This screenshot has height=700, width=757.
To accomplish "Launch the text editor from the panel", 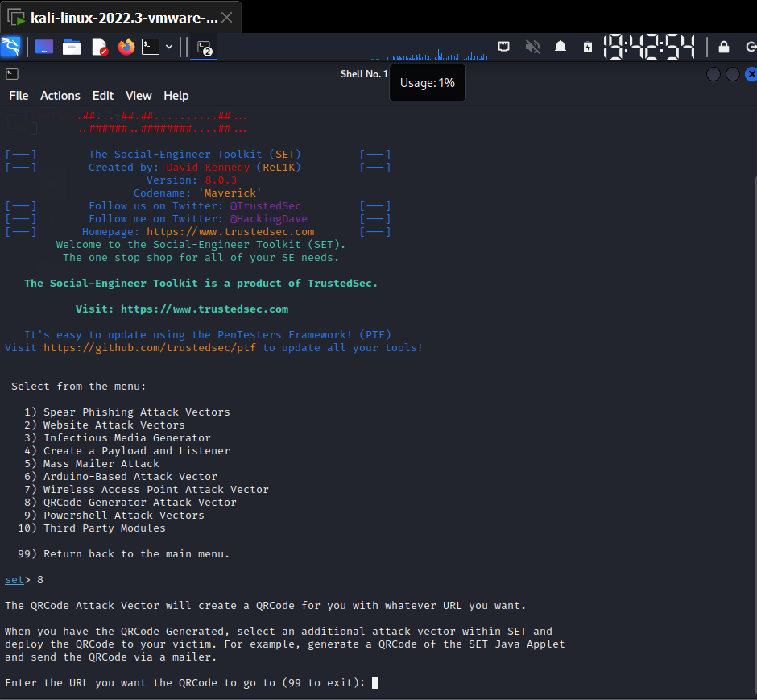I will 99,48.
